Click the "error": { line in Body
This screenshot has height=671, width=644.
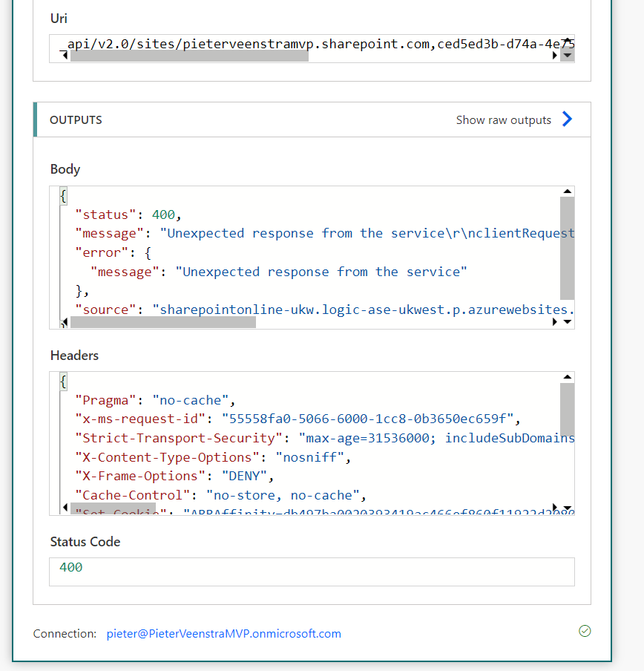tap(114, 252)
